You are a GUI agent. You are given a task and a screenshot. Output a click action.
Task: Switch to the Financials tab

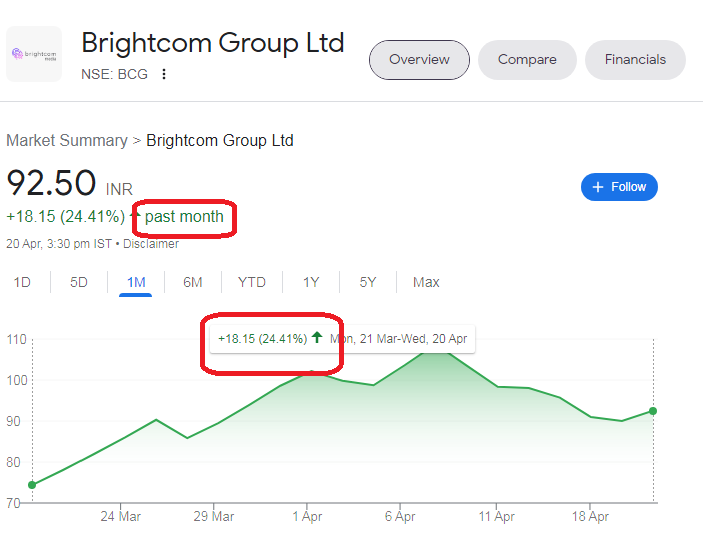click(635, 60)
